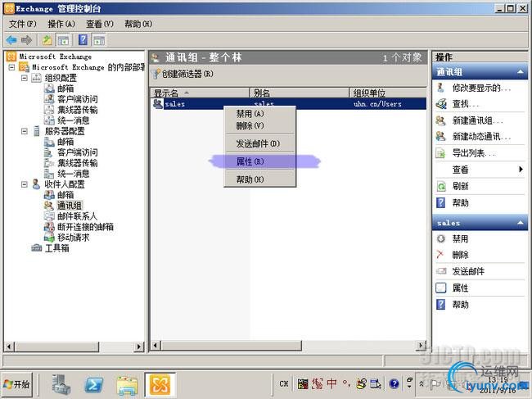
Task: Select 服务器配置 node in the tree
Action: tap(65, 131)
